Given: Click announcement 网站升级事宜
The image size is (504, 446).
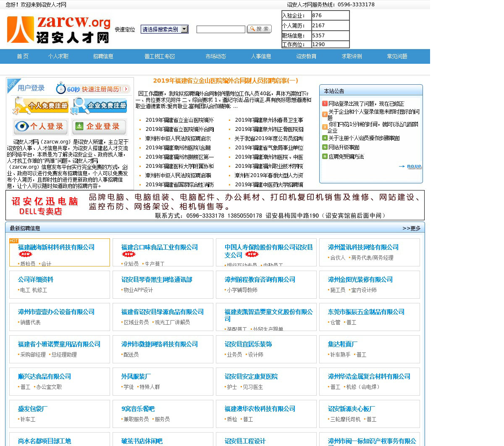Looking at the screenshot, I should (344, 147).
